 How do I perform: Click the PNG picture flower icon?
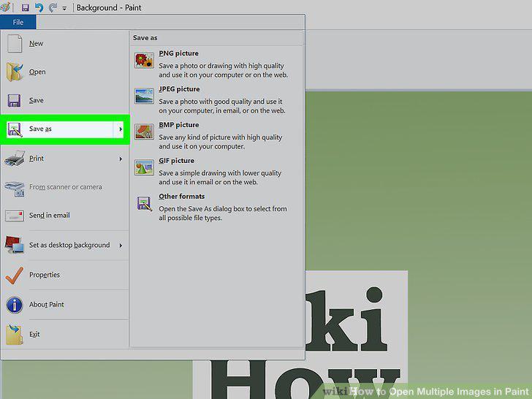[x=144, y=61]
